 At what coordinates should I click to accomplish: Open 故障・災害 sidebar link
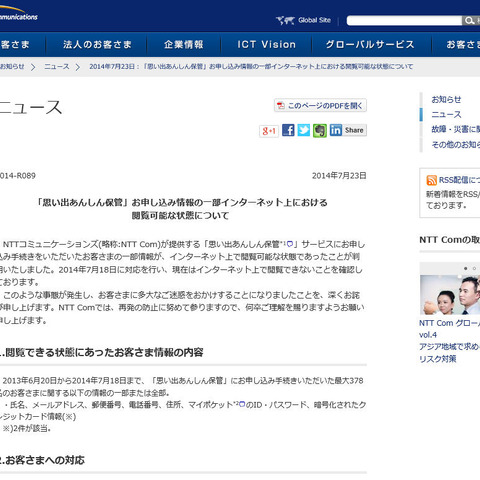(456, 129)
